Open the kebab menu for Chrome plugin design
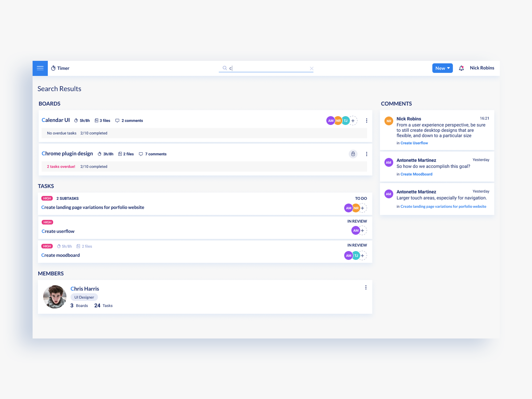The image size is (532, 399). point(367,154)
